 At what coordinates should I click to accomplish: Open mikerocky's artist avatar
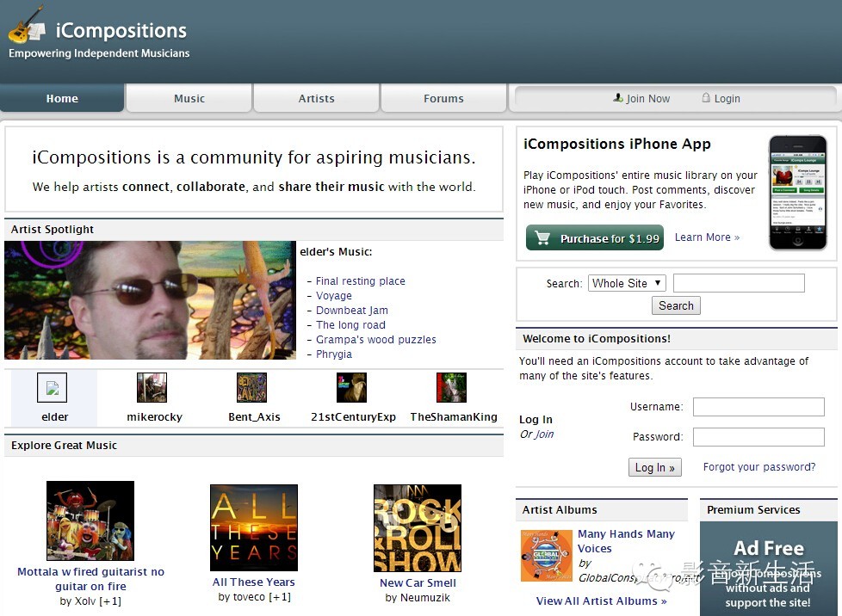[152, 388]
